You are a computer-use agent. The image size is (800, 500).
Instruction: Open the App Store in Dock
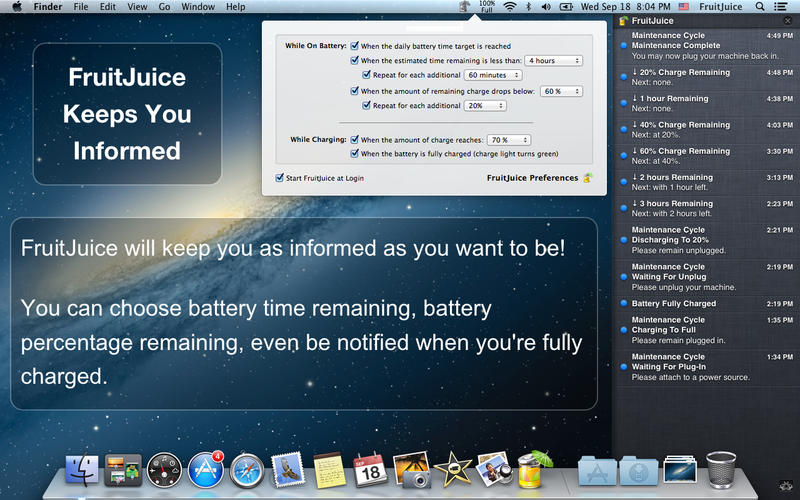[206, 470]
